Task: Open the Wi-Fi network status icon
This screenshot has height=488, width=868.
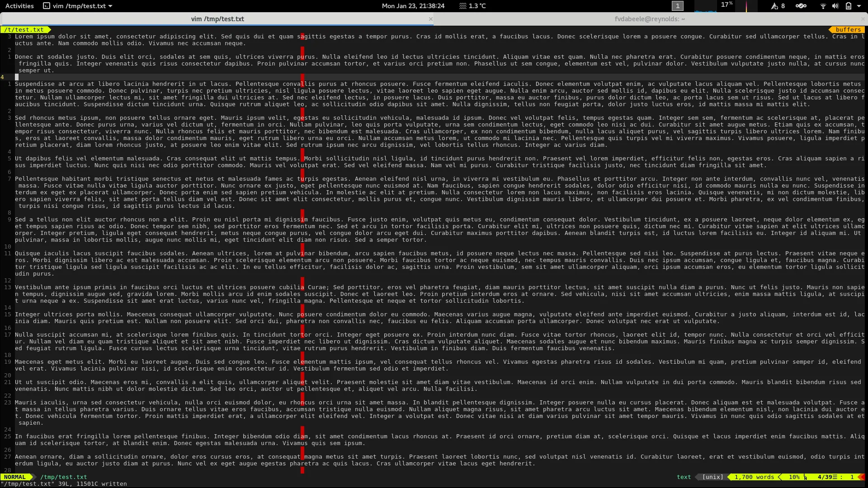Action: pyautogui.click(x=823, y=6)
